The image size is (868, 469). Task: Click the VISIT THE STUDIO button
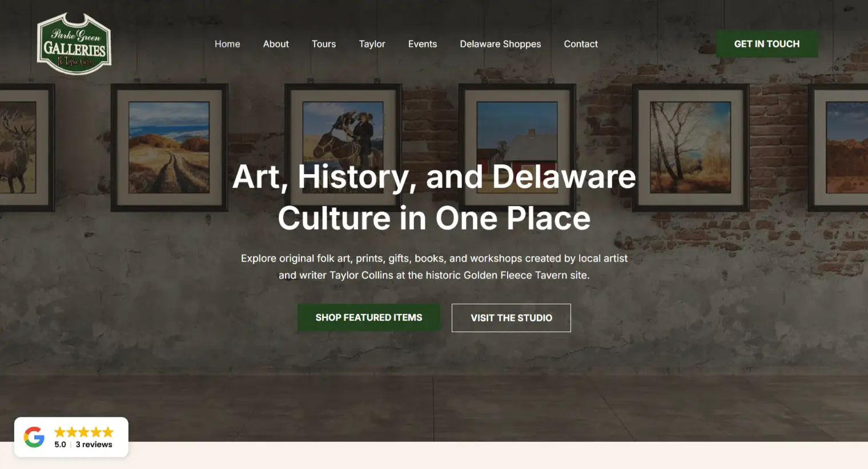click(511, 318)
